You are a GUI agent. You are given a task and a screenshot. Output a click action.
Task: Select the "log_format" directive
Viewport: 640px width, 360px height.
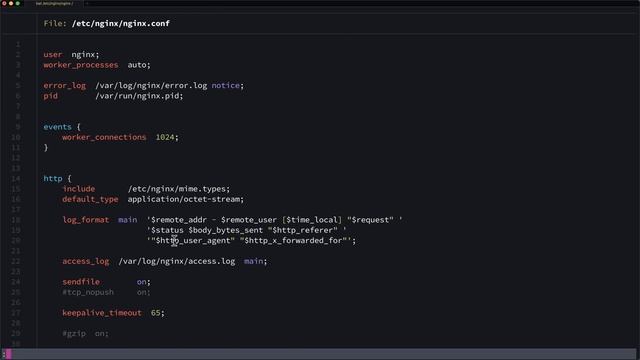(x=86, y=220)
